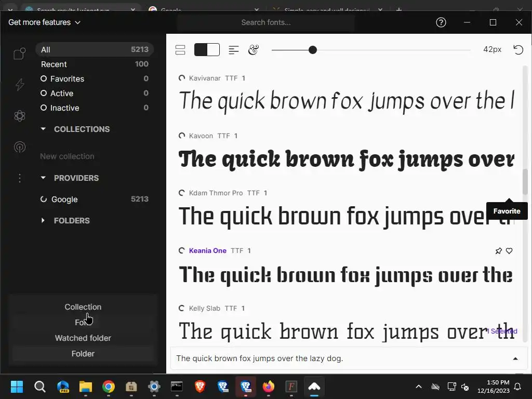
Task: Collapse the COLLECTIONS section
Action: (43, 129)
